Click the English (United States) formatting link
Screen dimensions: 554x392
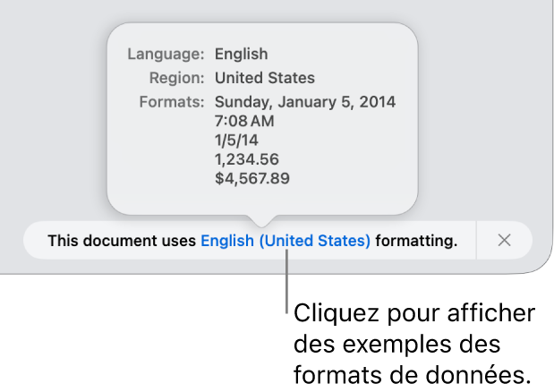[x=285, y=240]
